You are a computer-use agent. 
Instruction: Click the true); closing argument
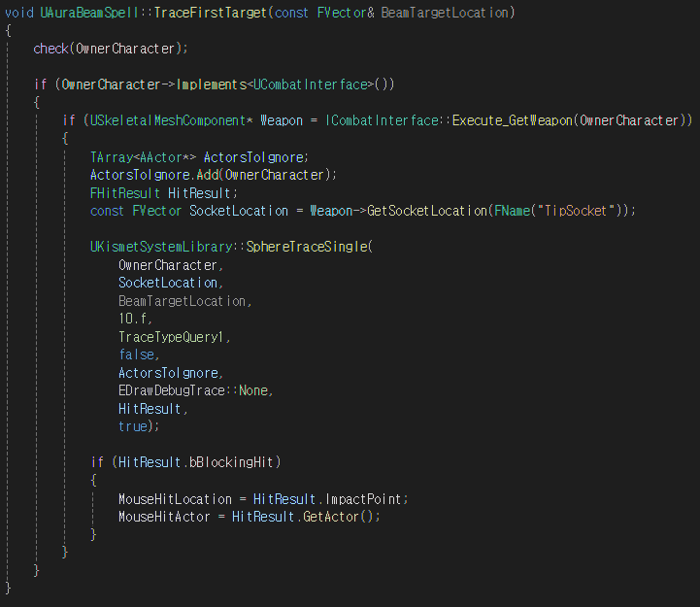139,426
